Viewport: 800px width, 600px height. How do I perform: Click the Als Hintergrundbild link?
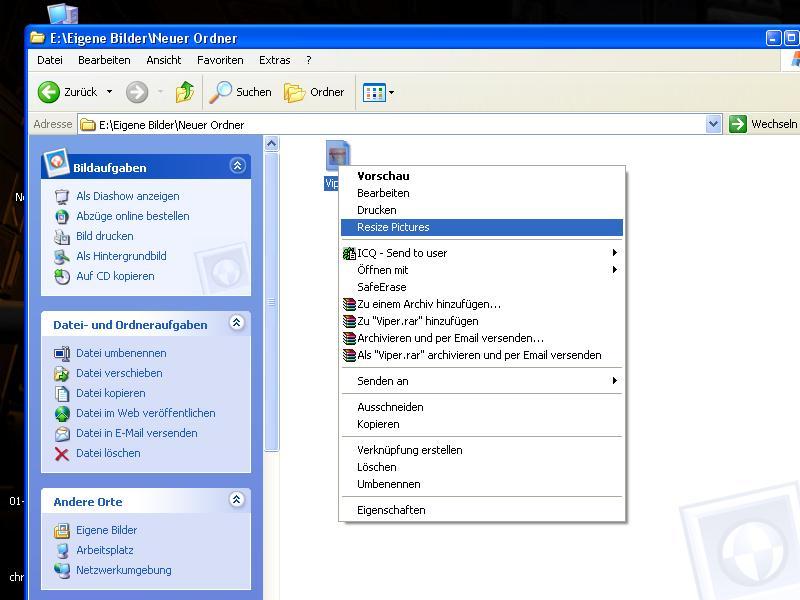pos(121,256)
